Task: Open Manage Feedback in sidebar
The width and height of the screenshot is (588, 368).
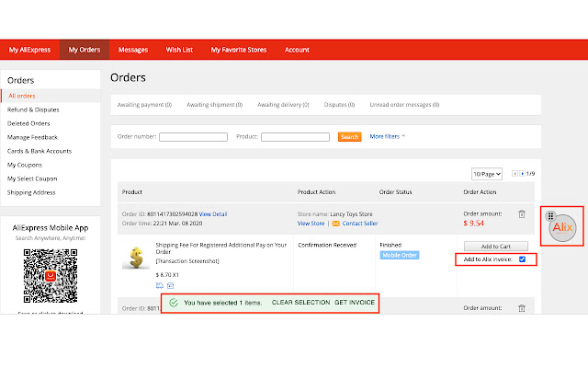Action: pos(32,137)
